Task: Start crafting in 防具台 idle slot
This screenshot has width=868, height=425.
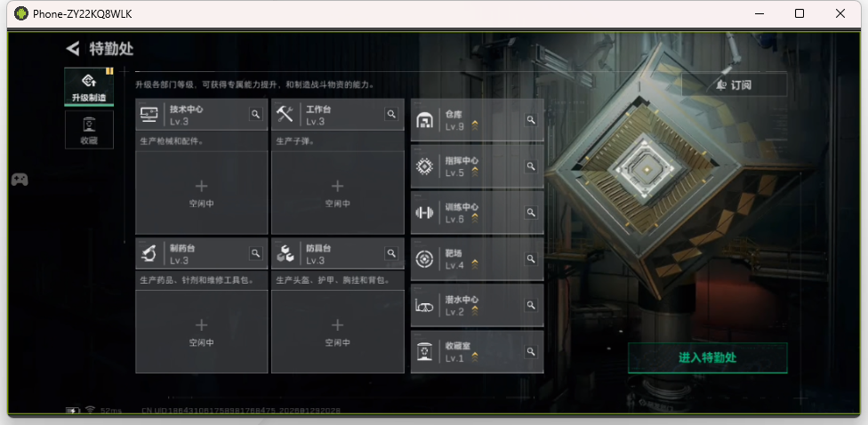Action: pyautogui.click(x=337, y=331)
